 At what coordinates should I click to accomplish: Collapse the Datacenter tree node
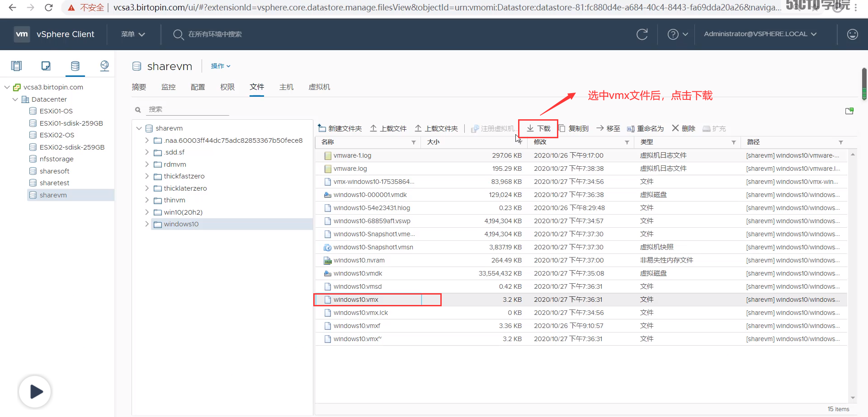[x=15, y=99]
